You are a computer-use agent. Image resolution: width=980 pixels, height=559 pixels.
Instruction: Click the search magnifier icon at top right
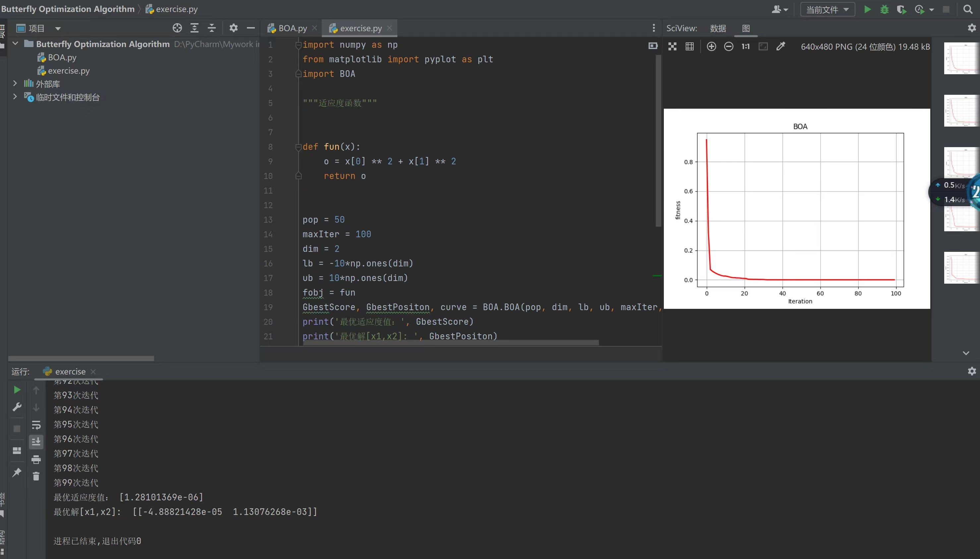(968, 10)
